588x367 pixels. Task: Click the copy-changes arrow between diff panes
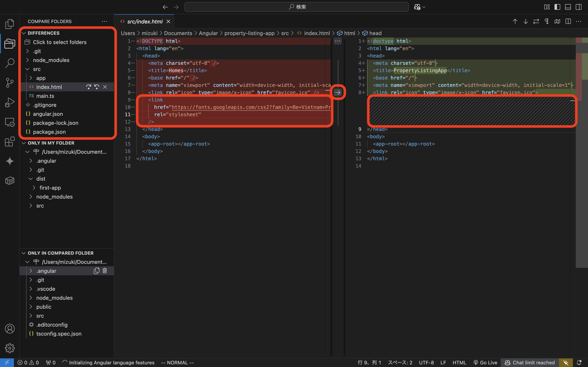point(337,93)
